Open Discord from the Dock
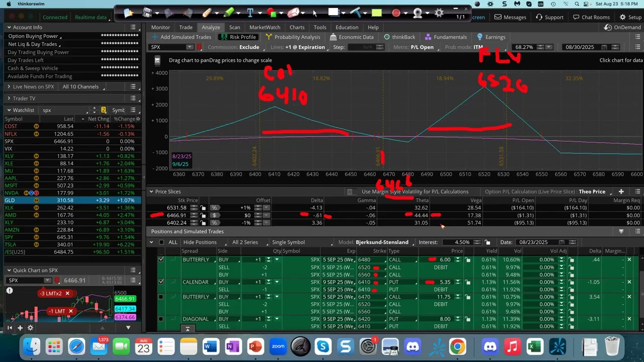644x362 pixels. click(x=413, y=346)
